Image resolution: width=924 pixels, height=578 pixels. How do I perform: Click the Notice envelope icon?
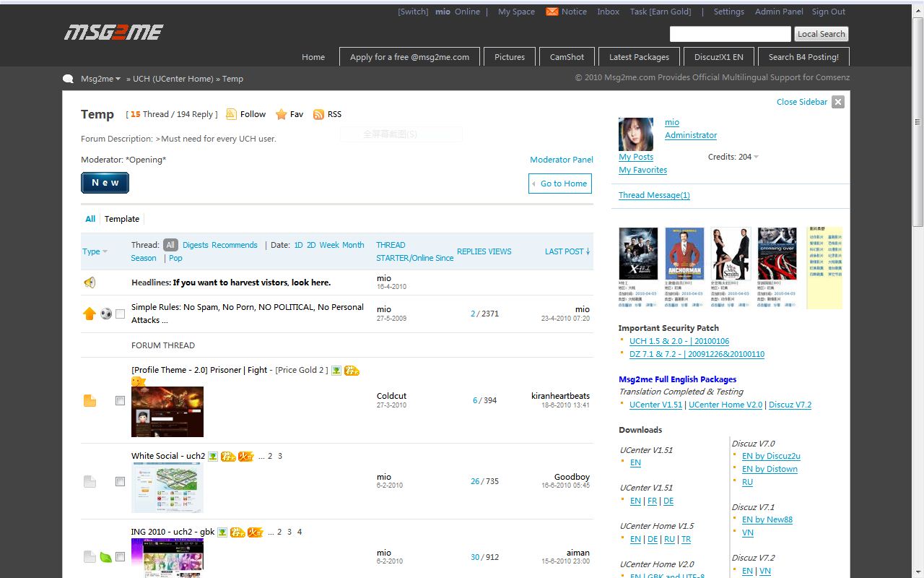pyautogui.click(x=552, y=12)
